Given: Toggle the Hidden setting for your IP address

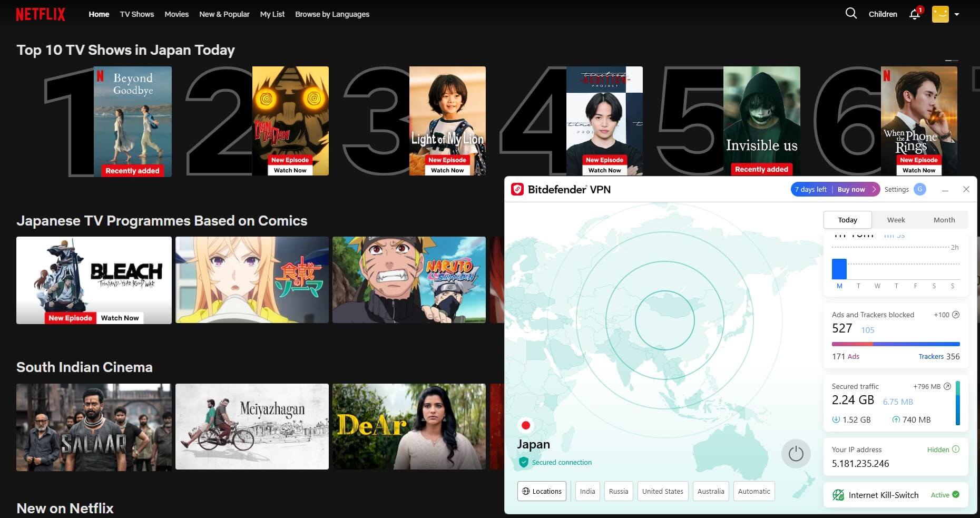Looking at the screenshot, I should click(x=939, y=449).
